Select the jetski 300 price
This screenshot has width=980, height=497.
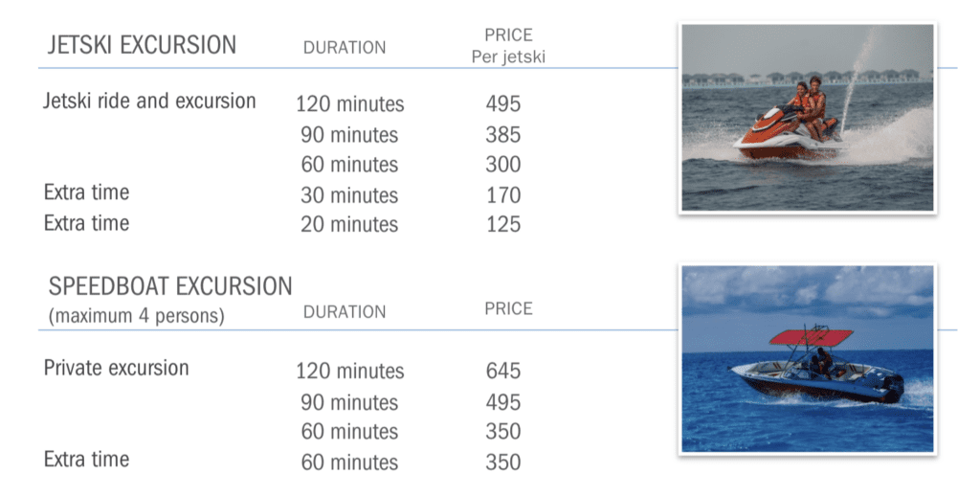[502, 165]
